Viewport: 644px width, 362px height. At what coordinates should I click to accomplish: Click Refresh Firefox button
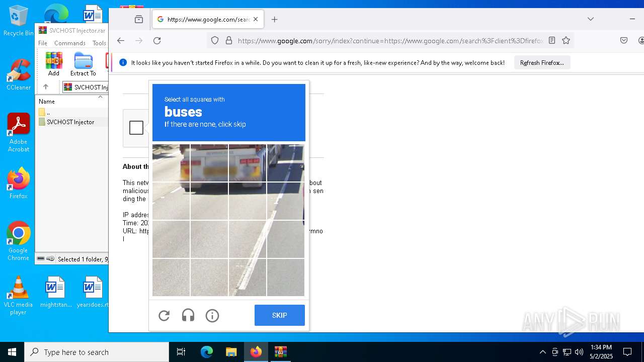point(542,63)
